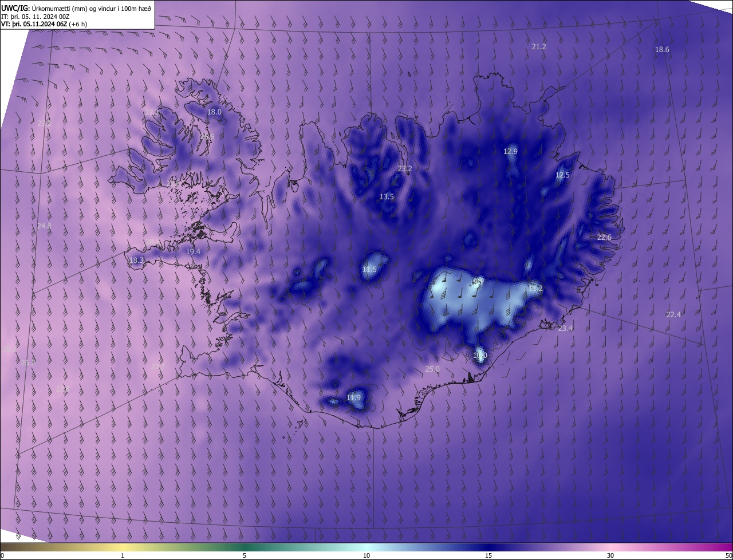Click the 19.4 value label
Viewport: 733px width, 560px height.
coord(193,252)
